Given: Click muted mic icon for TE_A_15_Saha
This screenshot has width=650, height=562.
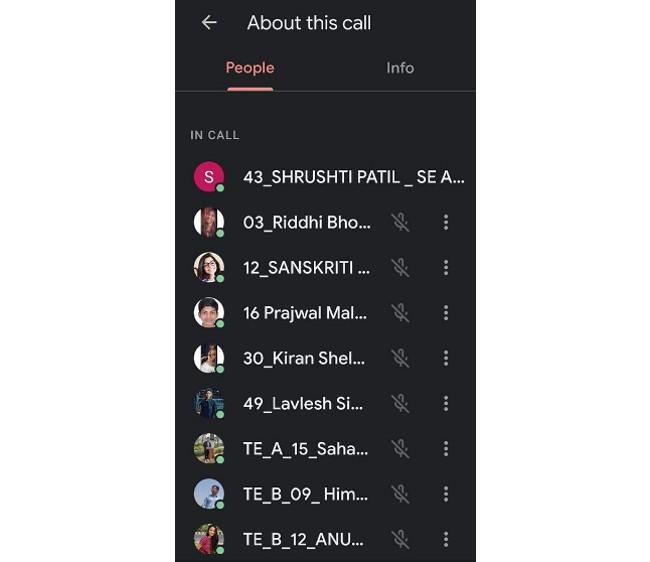Looking at the screenshot, I should [x=400, y=449].
